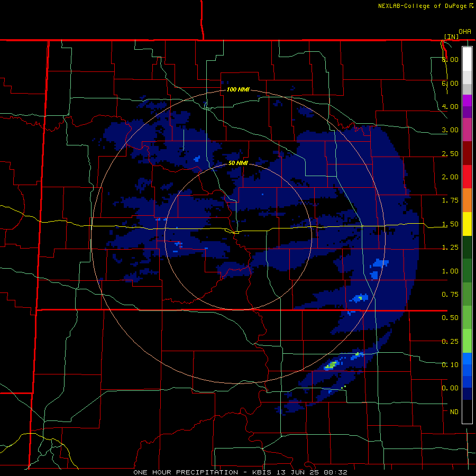Click the 2.00 legend value

[x=450, y=177]
